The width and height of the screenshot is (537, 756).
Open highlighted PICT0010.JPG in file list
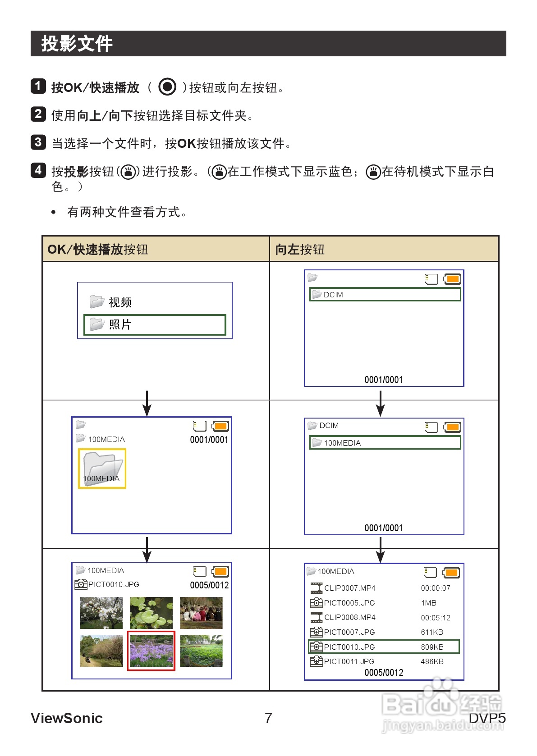click(384, 647)
